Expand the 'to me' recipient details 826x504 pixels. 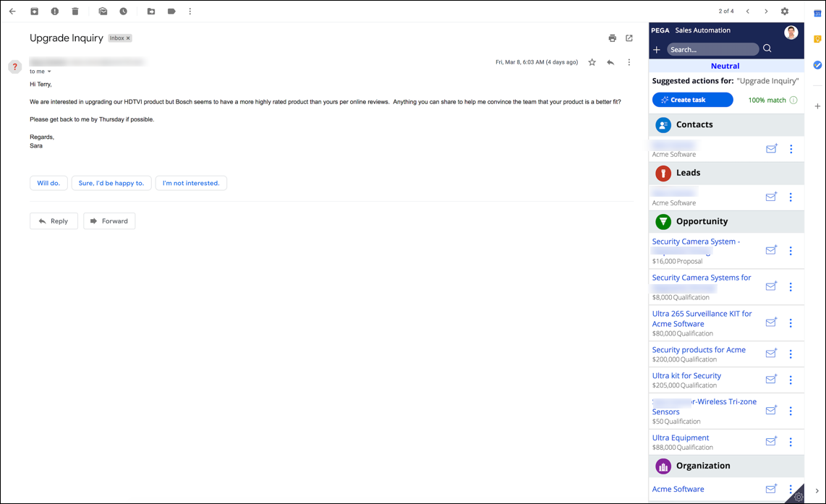pyautogui.click(x=49, y=72)
